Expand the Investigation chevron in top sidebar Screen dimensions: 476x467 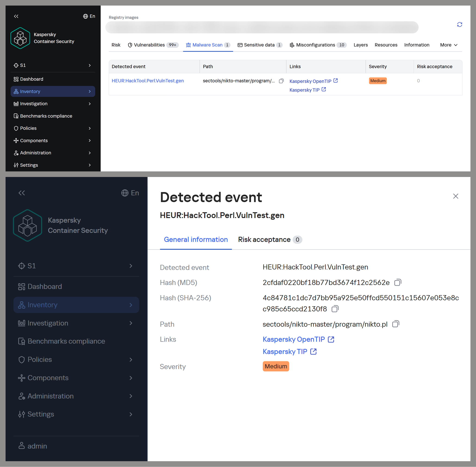tap(90, 104)
